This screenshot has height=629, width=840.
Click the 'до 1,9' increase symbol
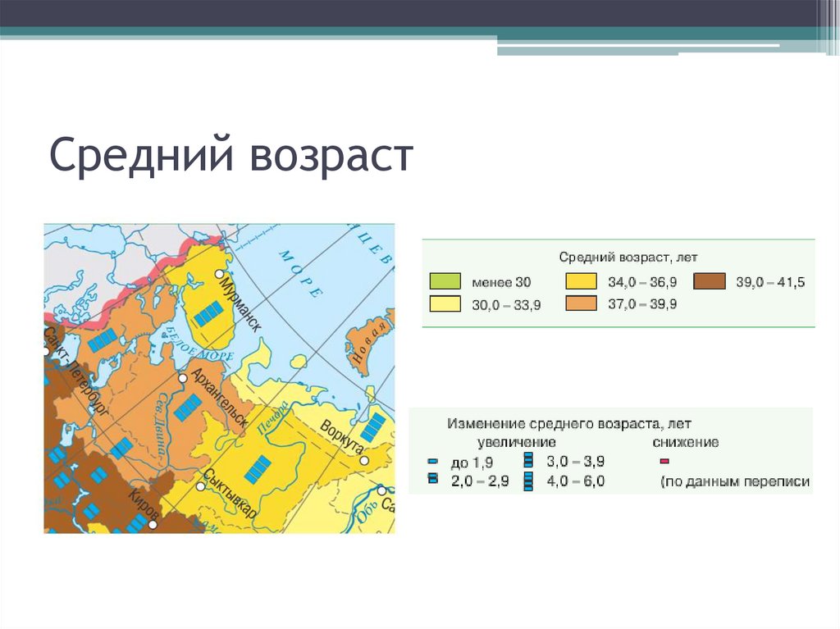[431, 461]
